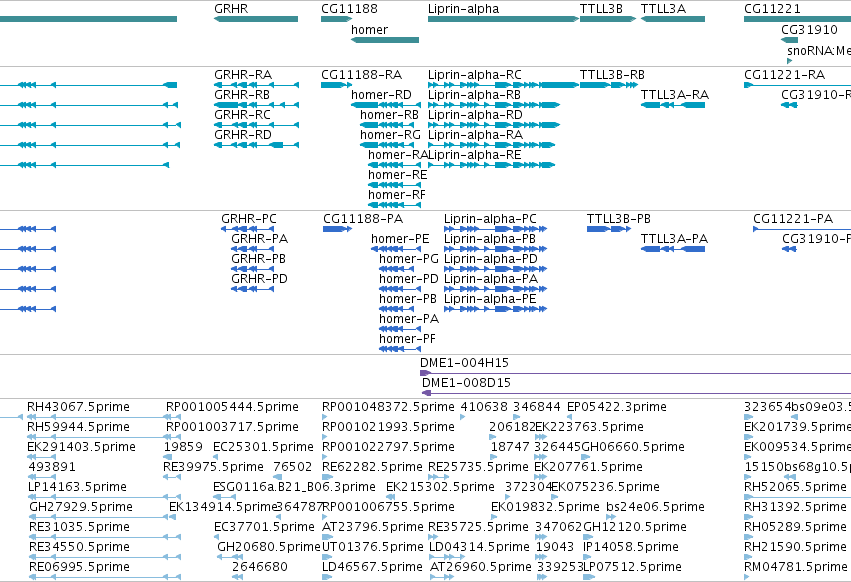Viewport: 851px width, 582px height.
Task: Select the CG11221-PA protein feature
Action: (x=802, y=229)
